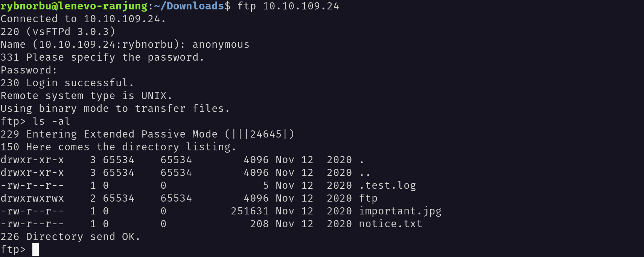The width and height of the screenshot is (644, 257).
Task: Click the 208 size of notice.txt
Action: click(259, 224)
